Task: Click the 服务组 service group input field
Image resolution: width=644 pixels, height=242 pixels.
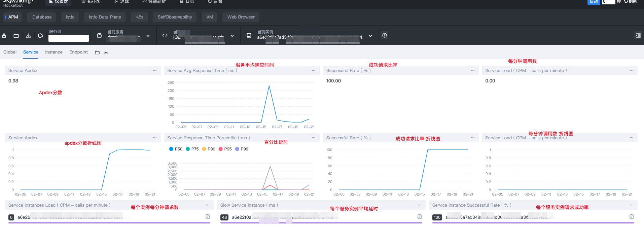Action: tap(69, 38)
